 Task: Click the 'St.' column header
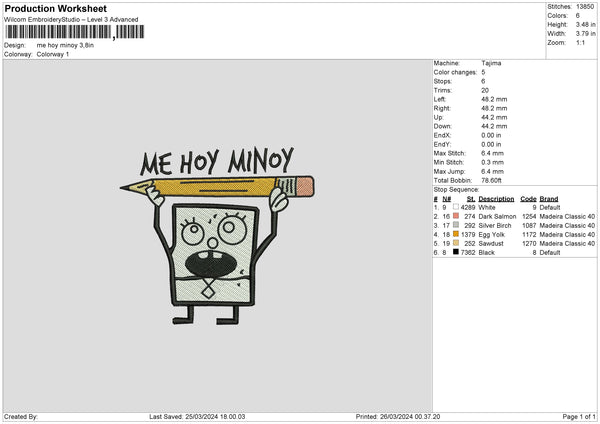[x=471, y=199]
